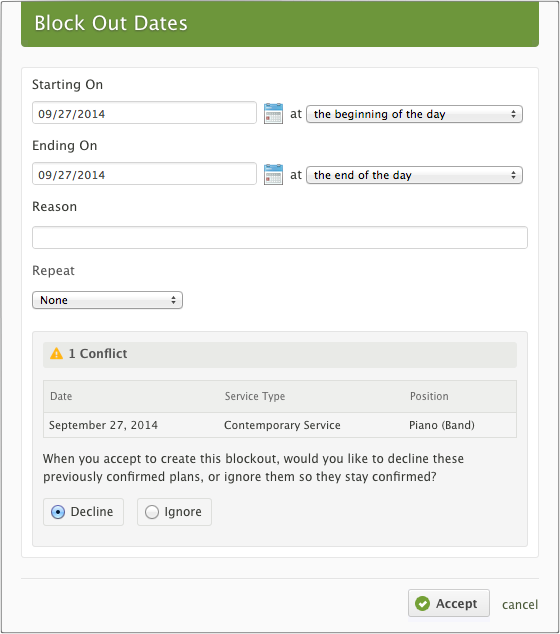
Task: Click the Piano (Band) position cell
Action: click(442, 425)
